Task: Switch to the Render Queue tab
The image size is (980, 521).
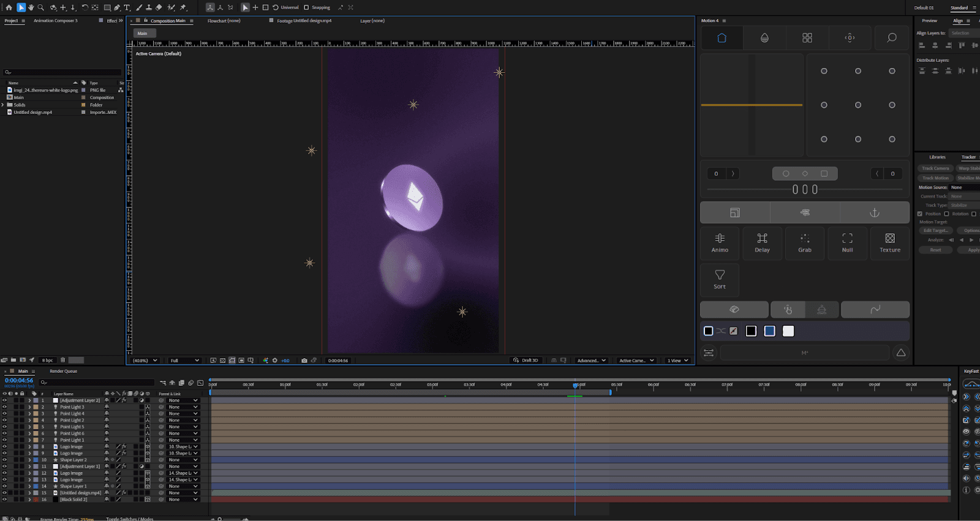Action: point(63,371)
